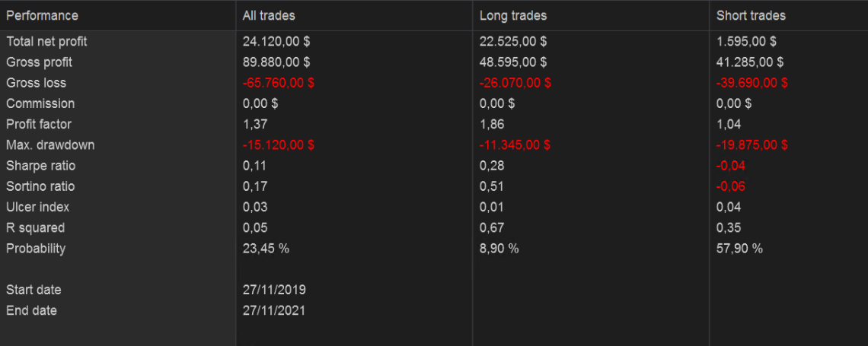Screen dimensions: 868x346
Task: Select the End date value 27/11/2021
Action: 274,310
